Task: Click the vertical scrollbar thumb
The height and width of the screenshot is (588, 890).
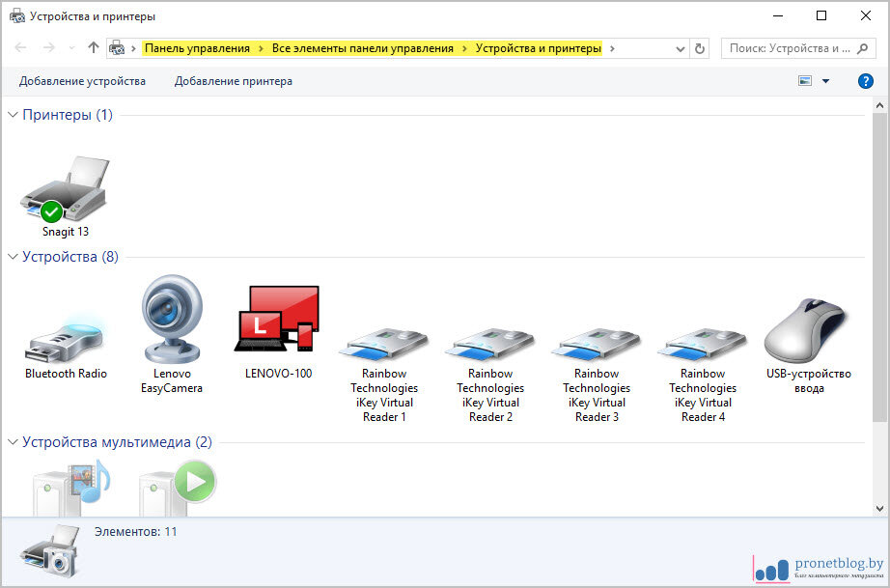Action: [x=879, y=266]
